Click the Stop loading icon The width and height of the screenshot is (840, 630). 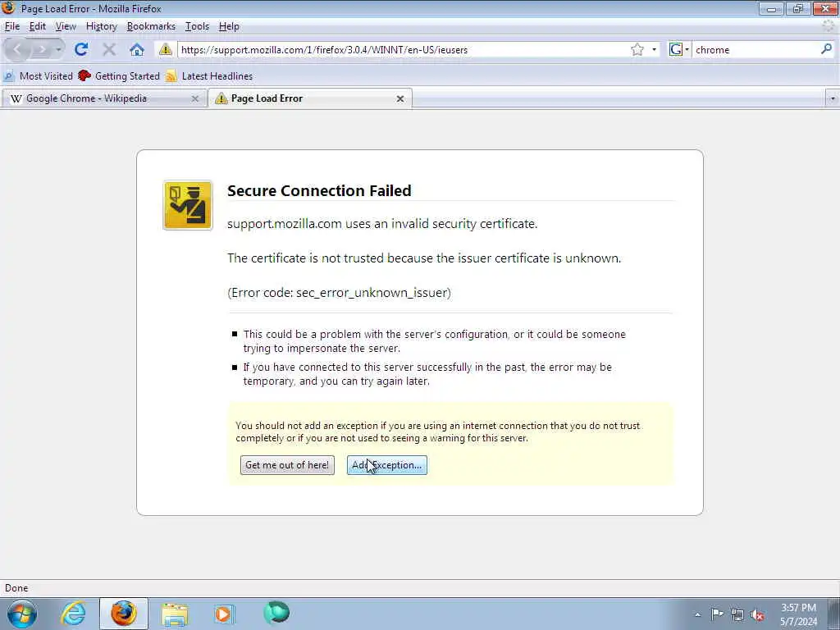tap(109, 50)
